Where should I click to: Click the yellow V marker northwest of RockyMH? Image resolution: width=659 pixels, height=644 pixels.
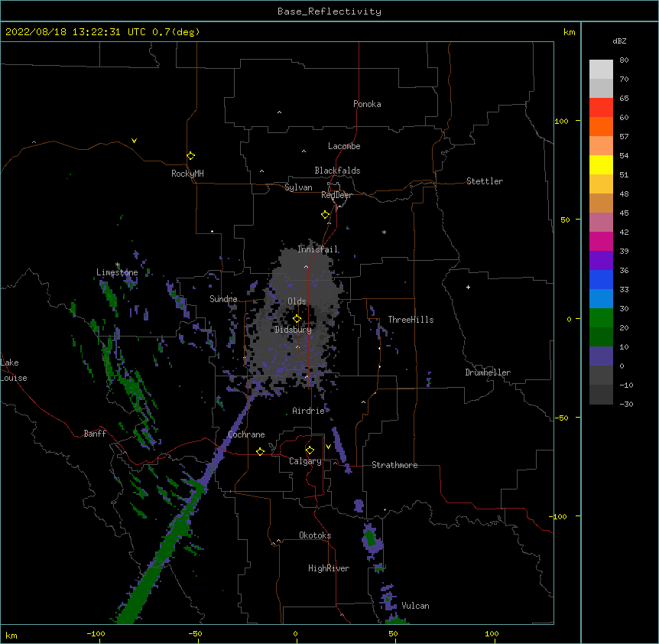pyautogui.click(x=134, y=141)
